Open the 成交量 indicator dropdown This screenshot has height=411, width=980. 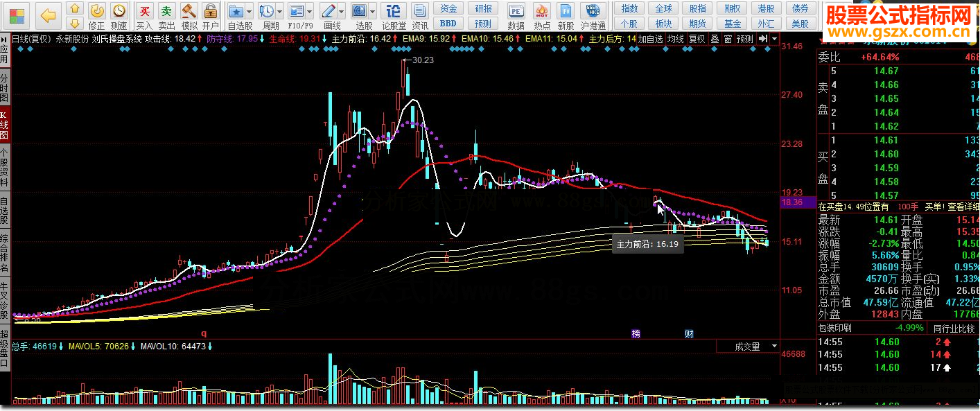(x=773, y=346)
